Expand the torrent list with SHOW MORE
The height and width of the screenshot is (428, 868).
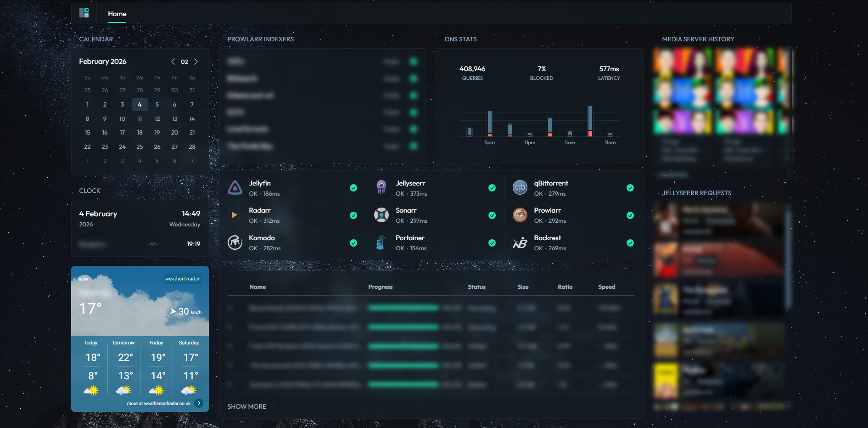(250, 406)
